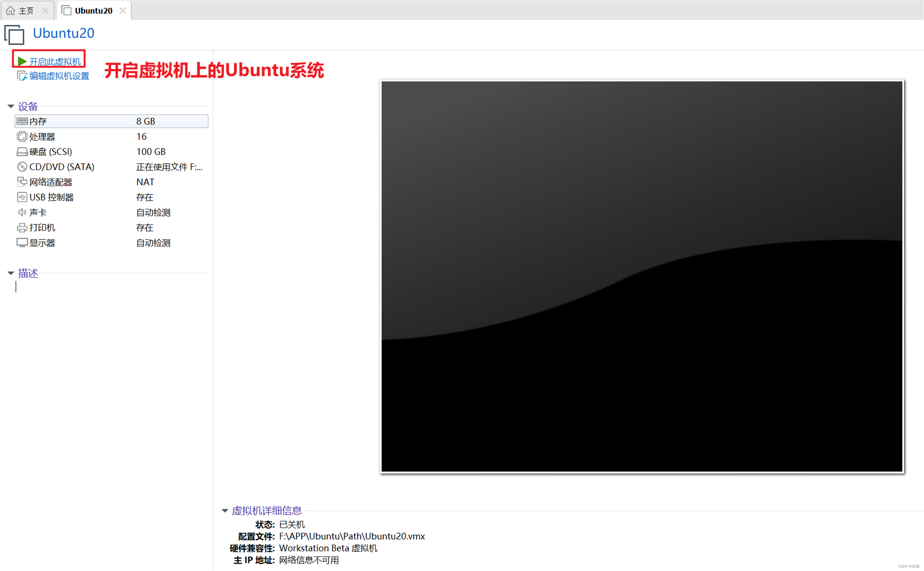
Task: Click the 100 GB disk size value
Action: pyautogui.click(x=151, y=152)
